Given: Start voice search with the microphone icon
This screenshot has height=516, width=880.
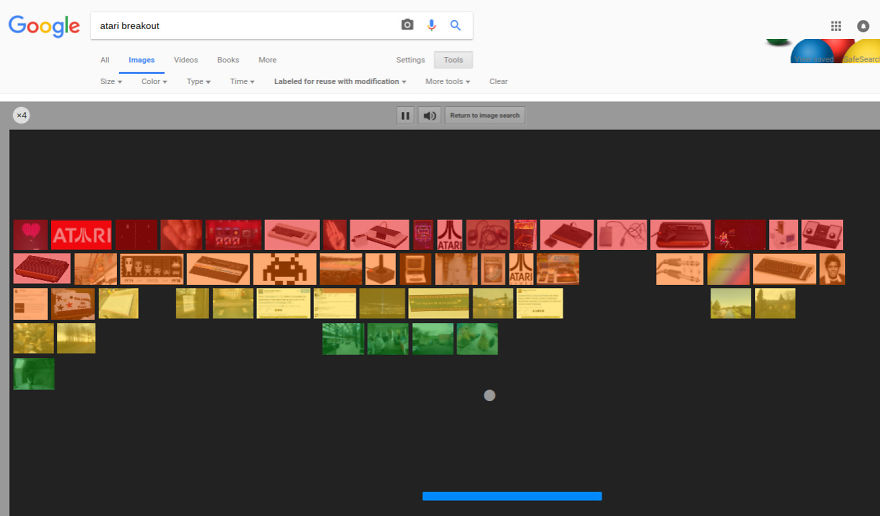Looking at the screenshot, I should point(431,25).
